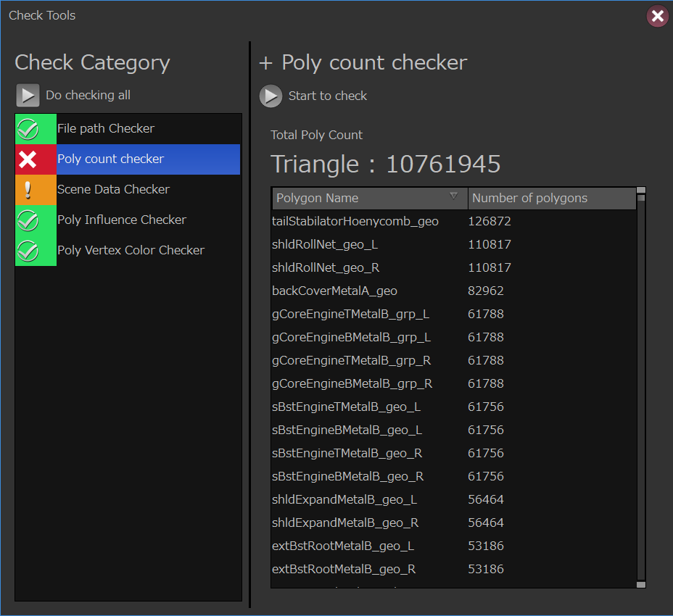Select the backCoverMetalA_geo polygon row
The image size is (673, 616).
335,291
